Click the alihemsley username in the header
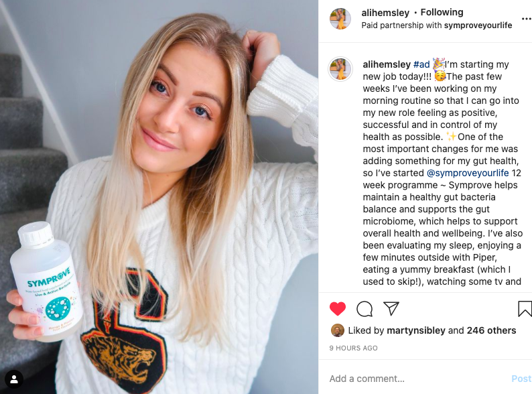The image size is (532, 394). 385,13
